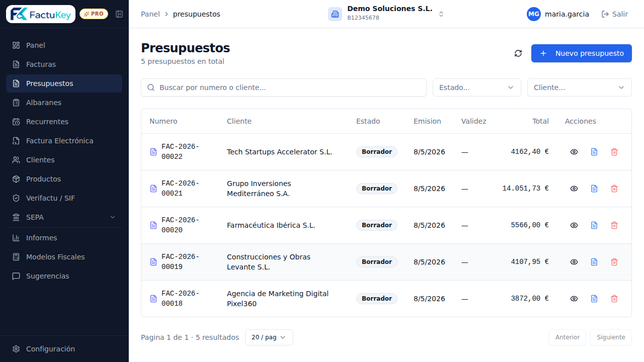Click the Emision column header
Image resolution: width=644 pixels, height=362 pixels.
pyautogui.click(x=427, y=121)
